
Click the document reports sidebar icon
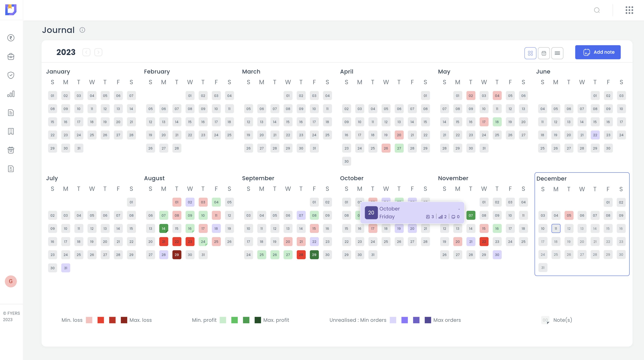(x=11, y=112)
